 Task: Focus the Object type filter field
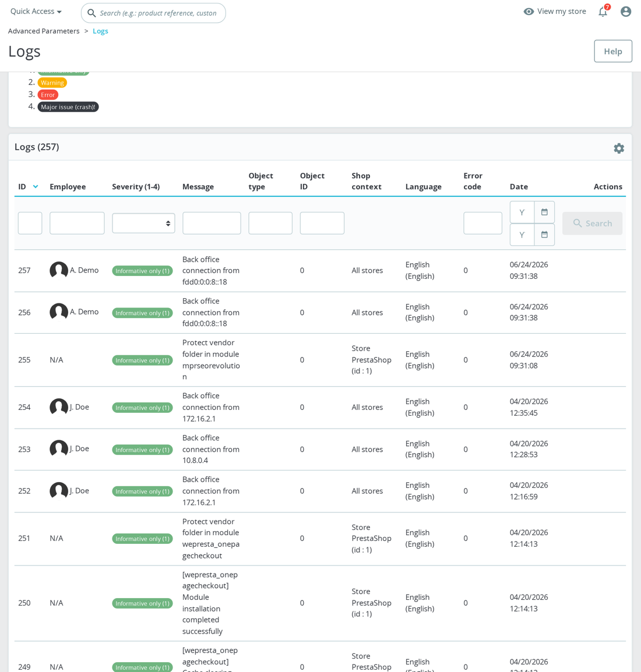point(270,223)
